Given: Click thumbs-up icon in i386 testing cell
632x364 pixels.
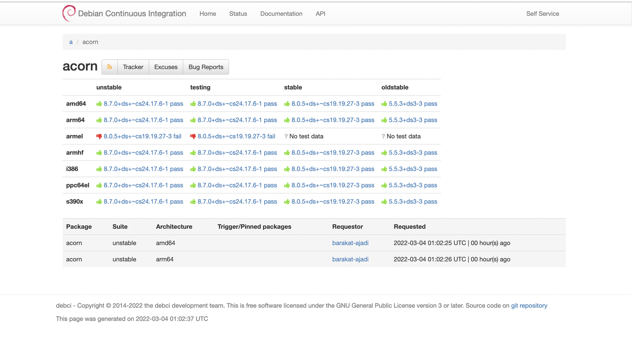Looking at the screenshot, I should tap(193, 169).
